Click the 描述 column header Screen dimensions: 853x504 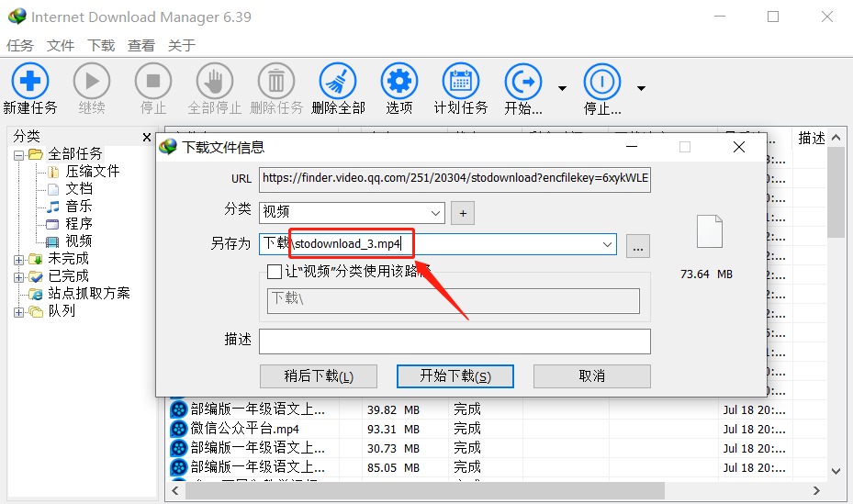(811, 138)
